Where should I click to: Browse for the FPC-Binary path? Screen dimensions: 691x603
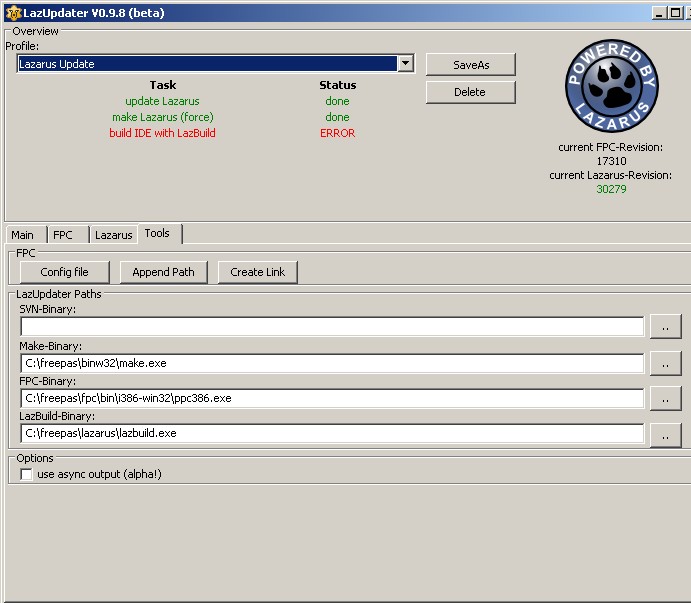pos(665,398)
